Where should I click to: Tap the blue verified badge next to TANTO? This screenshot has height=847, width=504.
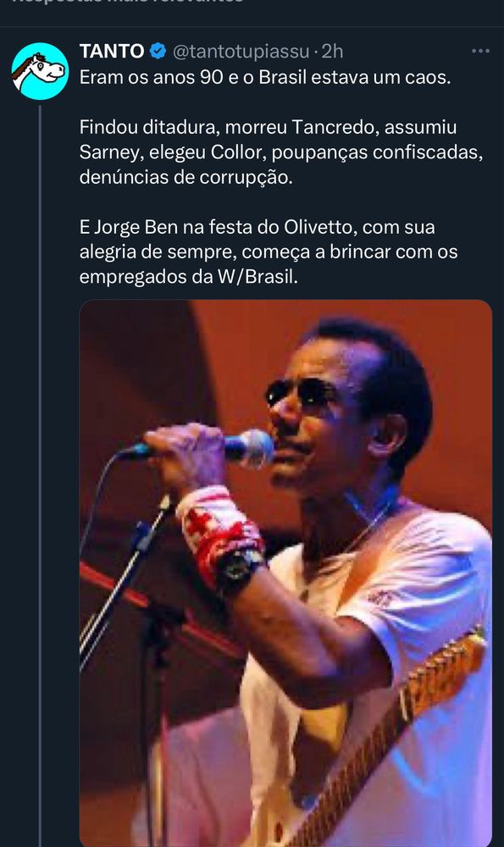click(x=158, y=52)
